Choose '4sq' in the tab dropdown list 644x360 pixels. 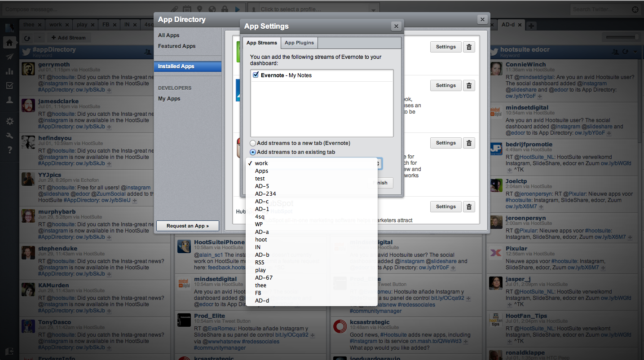[312, 217]
